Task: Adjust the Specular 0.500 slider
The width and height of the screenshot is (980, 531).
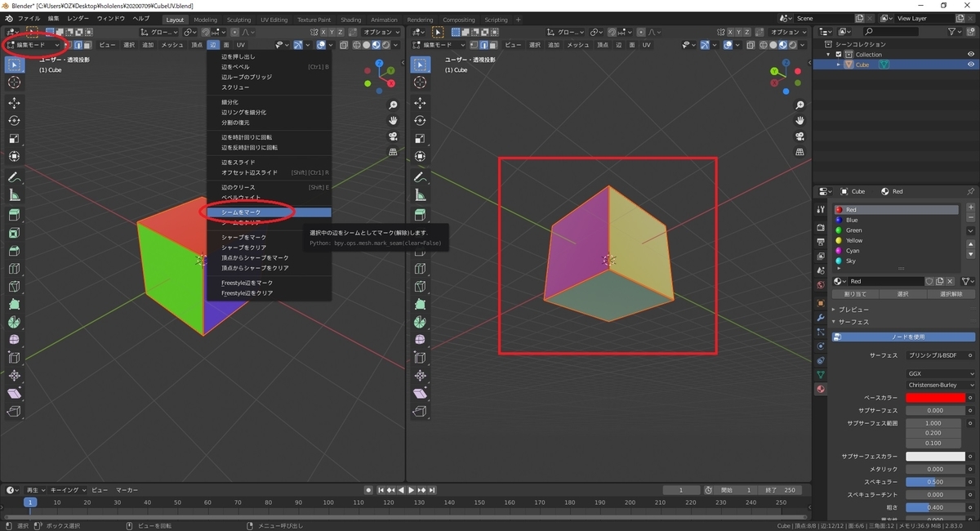Action: coord(935,482)
